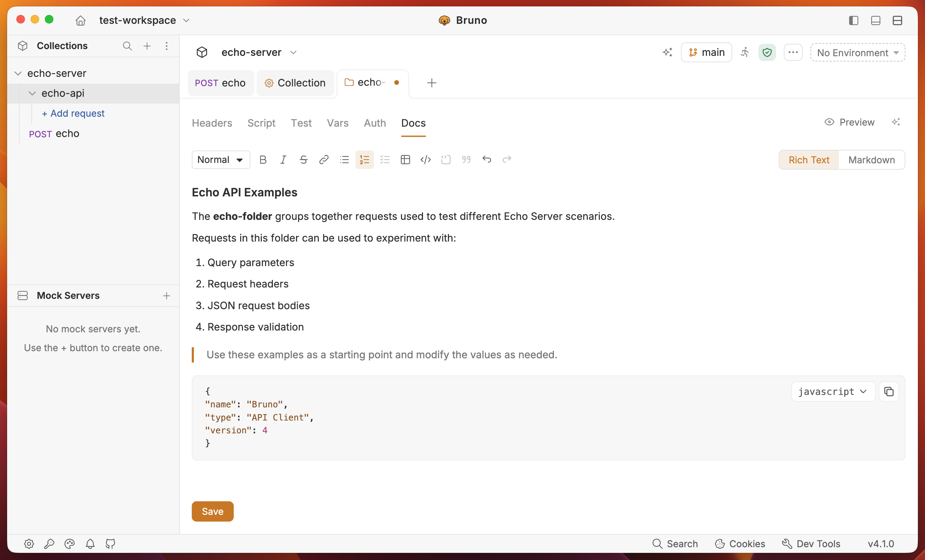This screenshot has width=925, height=560.
Task: Insert a table into the docs
Action: tap(405, 160)
